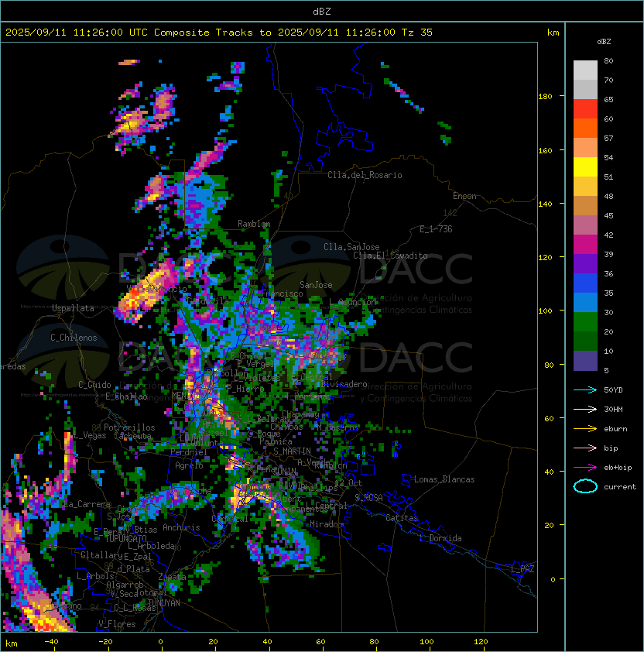Select the pink bip arrow legend icon
644x652 pixels.
pos(585,448)
